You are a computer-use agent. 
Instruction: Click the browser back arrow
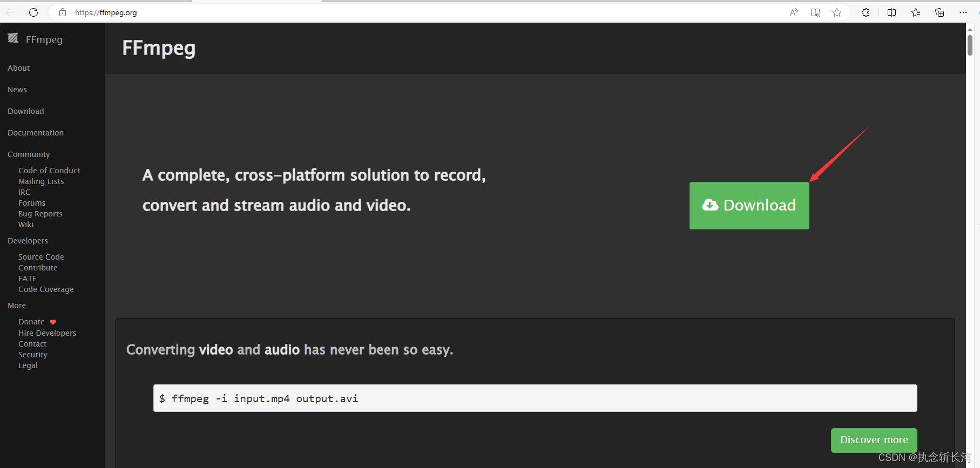point(10,12)
